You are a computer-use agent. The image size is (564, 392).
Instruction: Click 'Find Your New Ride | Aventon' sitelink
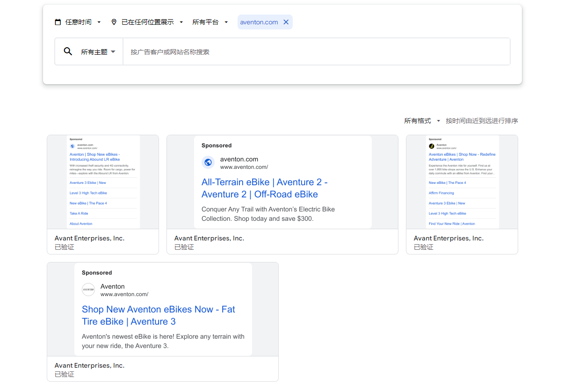tap(452, 224)
